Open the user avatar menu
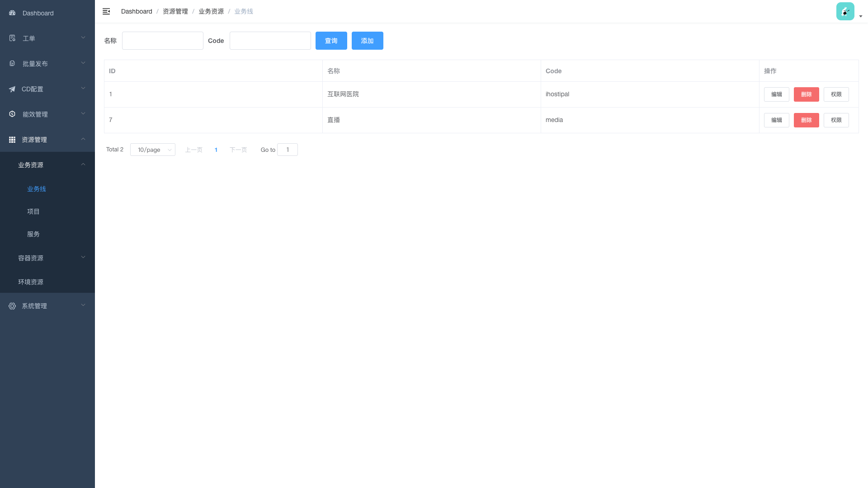 (845, 11)
